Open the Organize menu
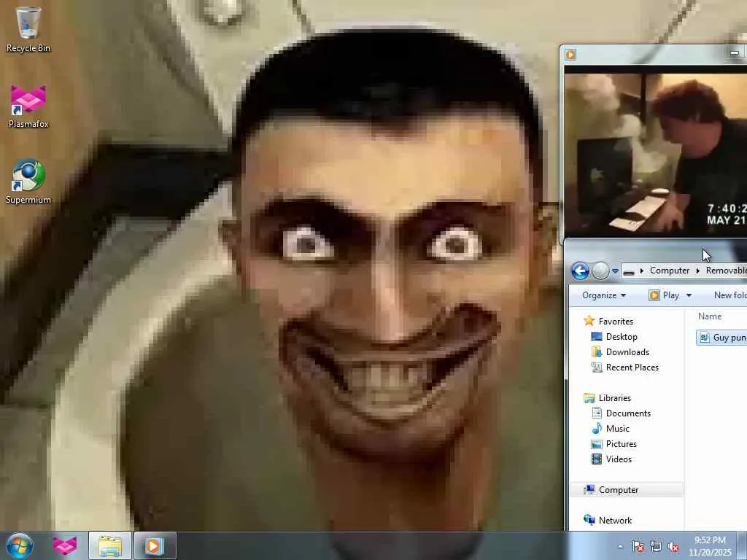 (603, 295)
